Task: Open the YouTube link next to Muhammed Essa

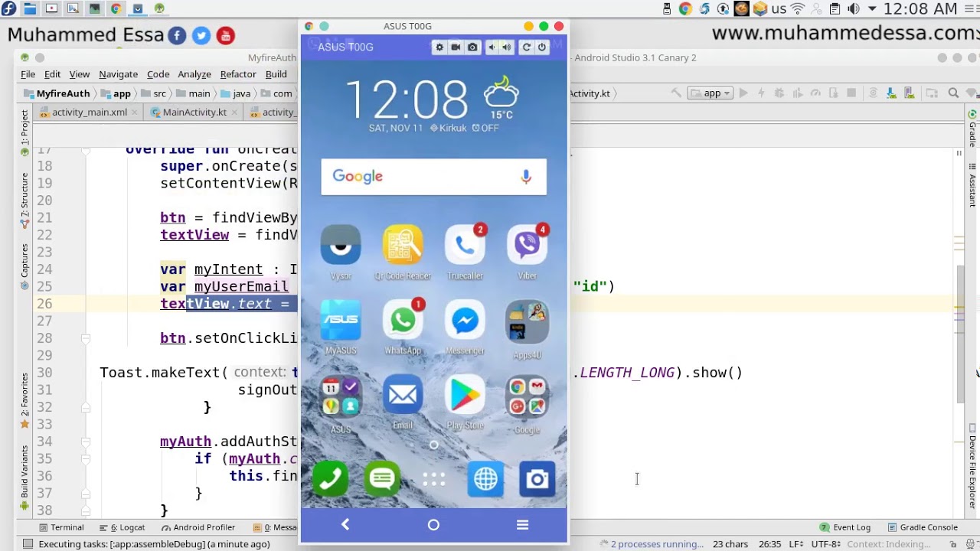Action: [x=225, y=35]
